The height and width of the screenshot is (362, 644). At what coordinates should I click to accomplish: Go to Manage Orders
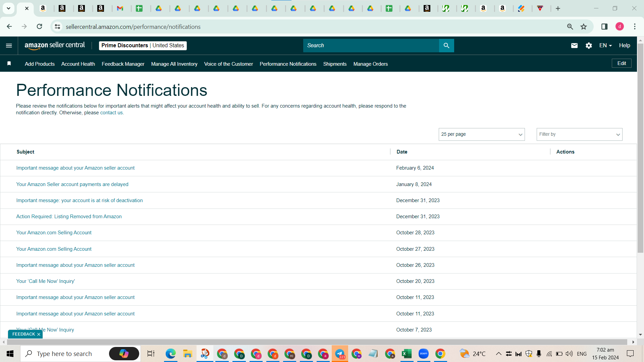tap(371, 64)
